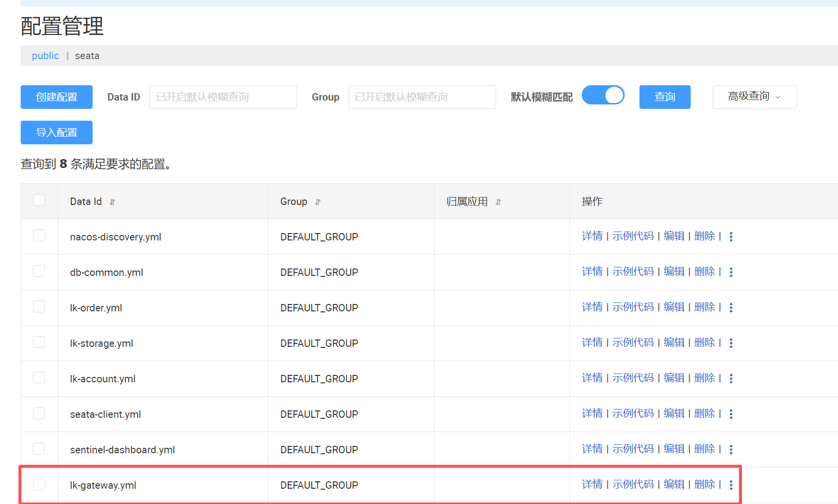Check the db-common.yml row checkbox

tap(39, 271)
